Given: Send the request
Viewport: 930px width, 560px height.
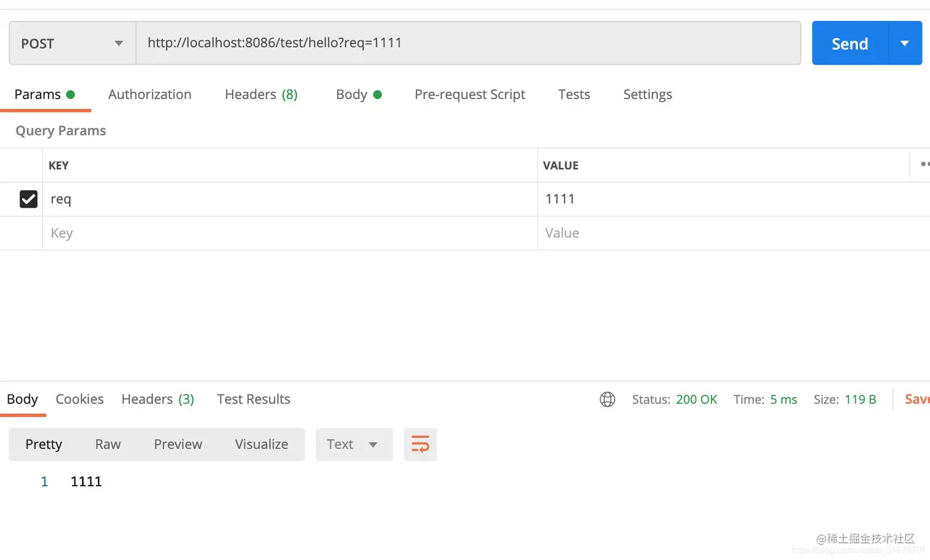Looking at the screenshot, I should 850,43.
